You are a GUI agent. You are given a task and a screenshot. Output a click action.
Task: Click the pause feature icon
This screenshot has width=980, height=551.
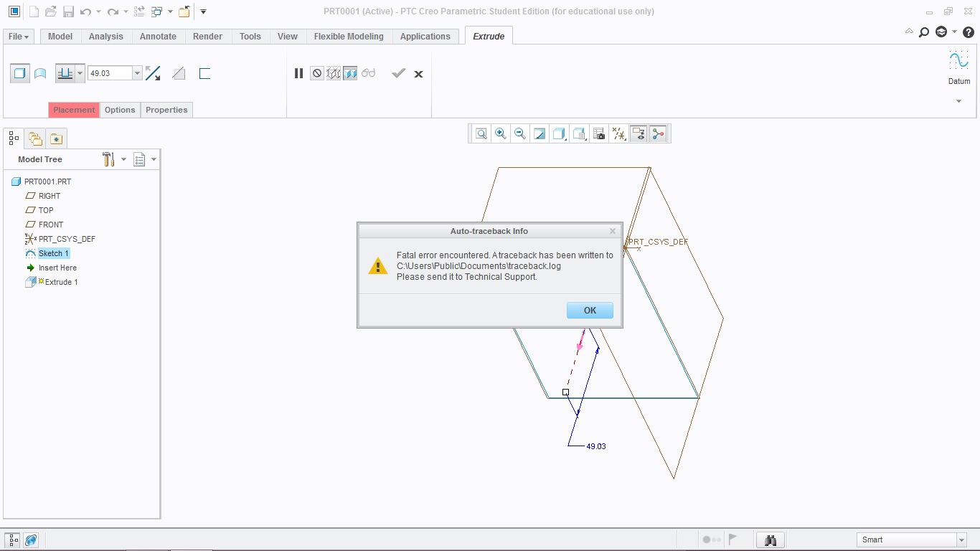click(299, 73)
